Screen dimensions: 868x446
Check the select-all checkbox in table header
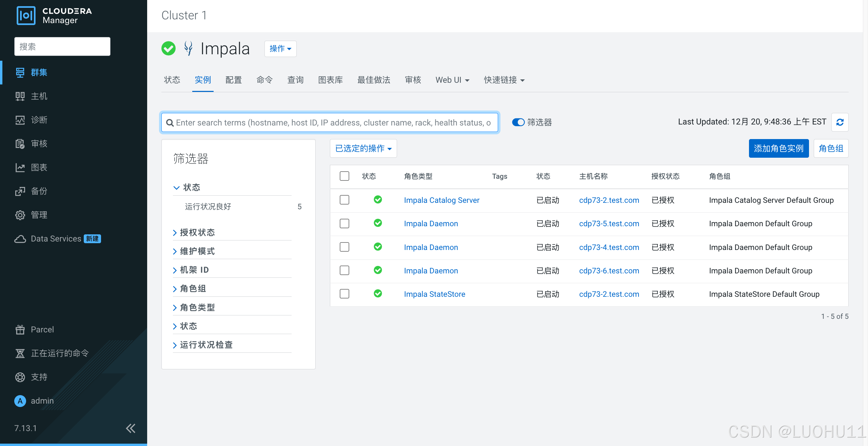coord(344,176)
